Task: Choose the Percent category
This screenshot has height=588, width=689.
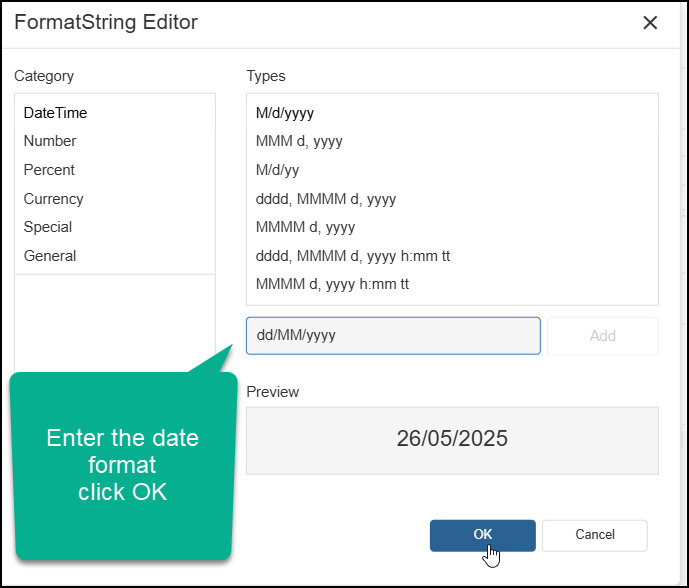Action: pos(49,170)
